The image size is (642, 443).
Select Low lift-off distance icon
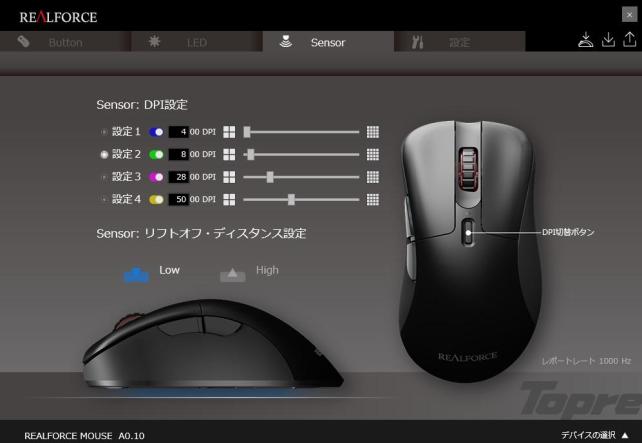[x=136, y=275]
